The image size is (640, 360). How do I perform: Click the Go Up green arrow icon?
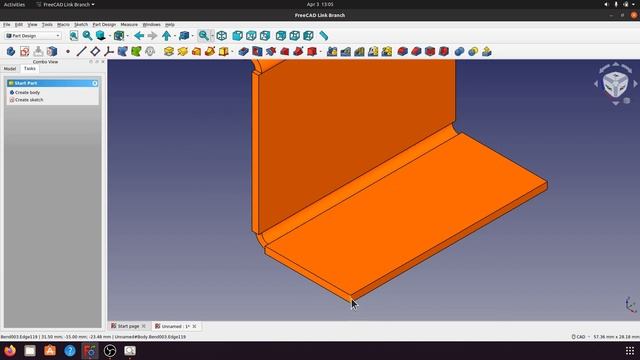(166, 36)
